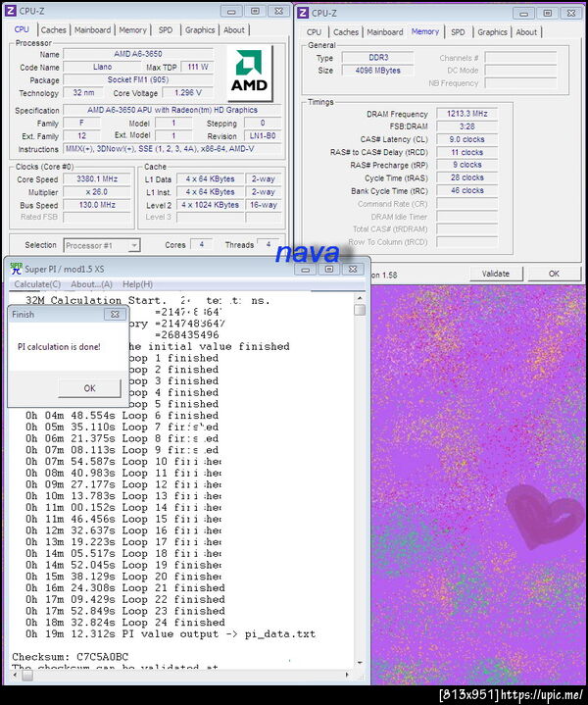Click the horizontal scrollbar thumb in Super PI
Viewport: 588px width, 705px height.
tap(27, 676)
